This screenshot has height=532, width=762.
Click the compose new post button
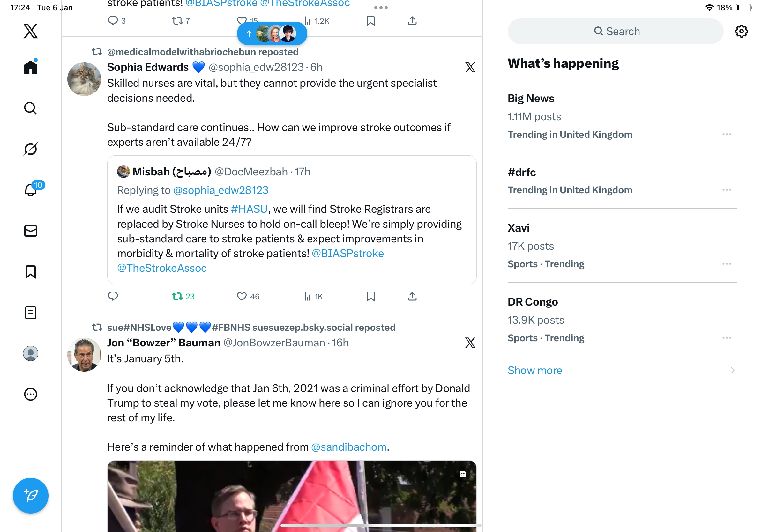tap(31, 496)
